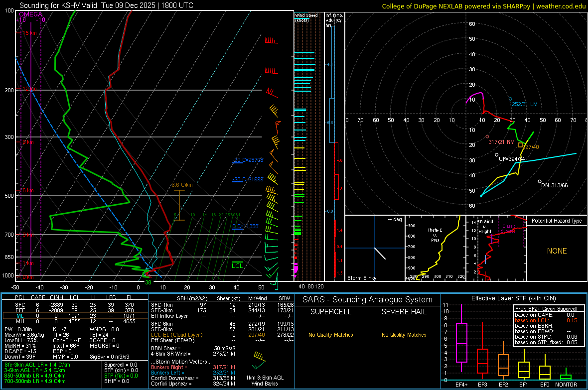This screenshot has height=390, width=588.
Task: Click the SFC-3km shear row
Action: click(x=222, y=310)
